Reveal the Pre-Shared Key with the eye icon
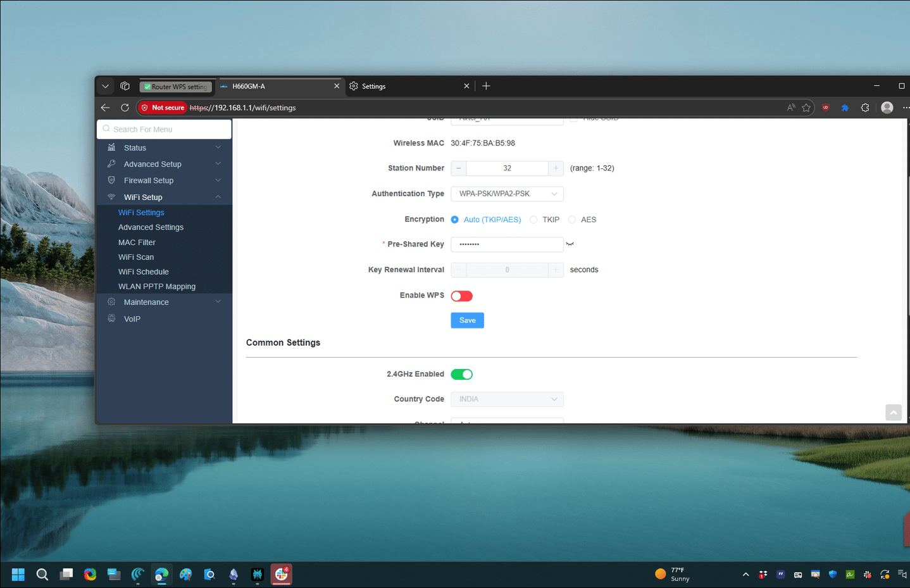 (x=570, y=244)
